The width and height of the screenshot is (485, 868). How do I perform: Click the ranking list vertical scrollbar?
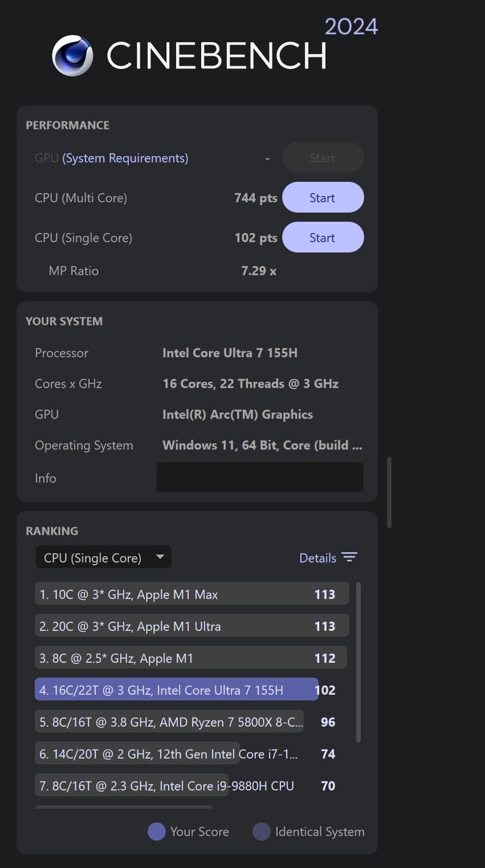tap(358, 661)
